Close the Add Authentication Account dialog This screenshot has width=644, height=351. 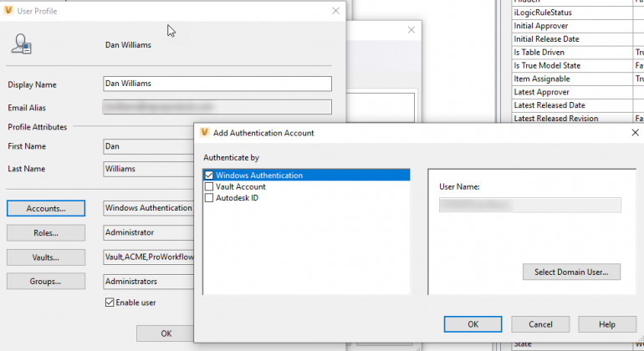(635, 132)
